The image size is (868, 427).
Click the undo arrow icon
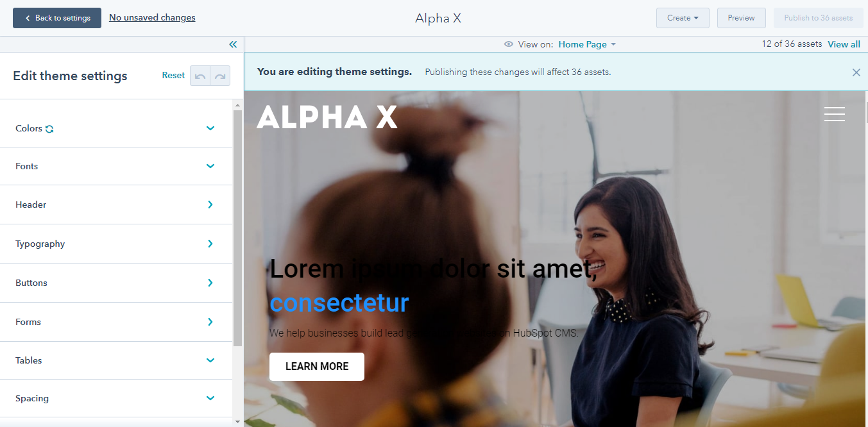point(200,76)
